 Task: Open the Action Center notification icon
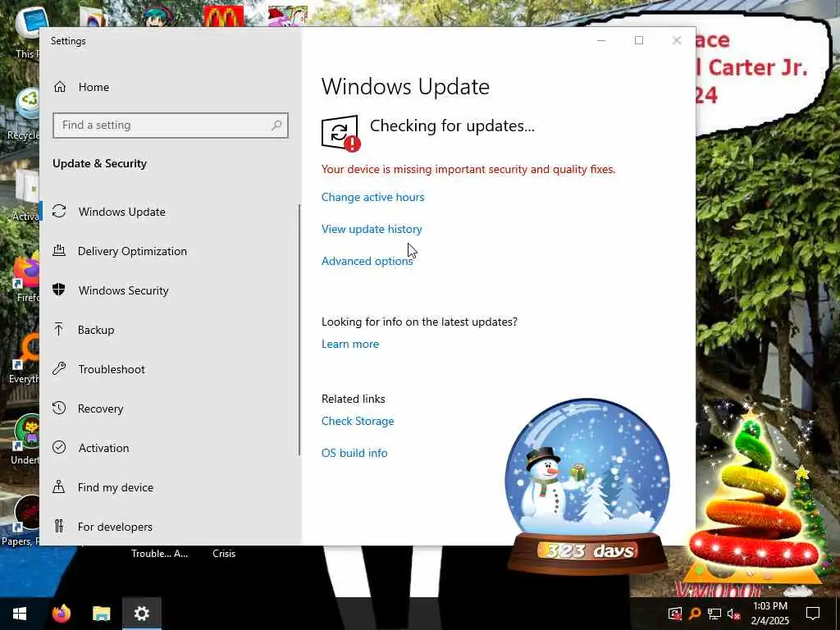(x=813, y=614)
